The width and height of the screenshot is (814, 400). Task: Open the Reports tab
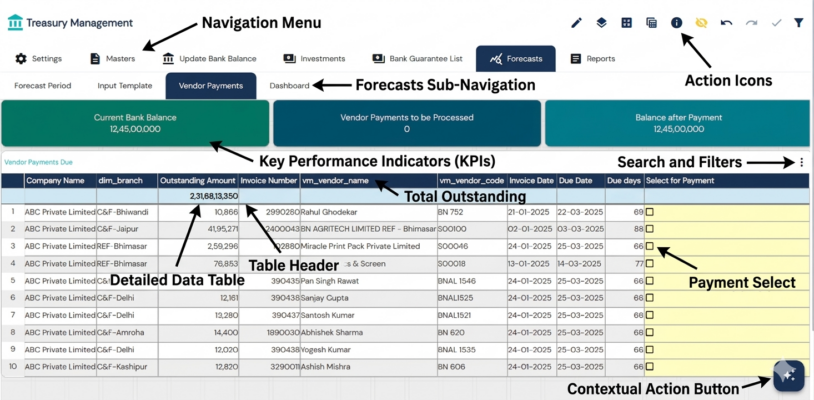coord(593,59)
